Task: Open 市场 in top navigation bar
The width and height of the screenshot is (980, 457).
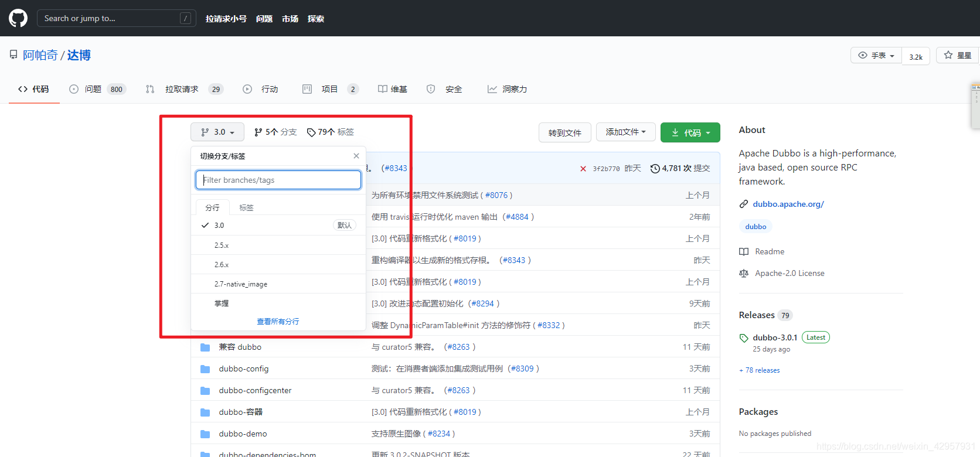Action: click(x=290, y=19)
